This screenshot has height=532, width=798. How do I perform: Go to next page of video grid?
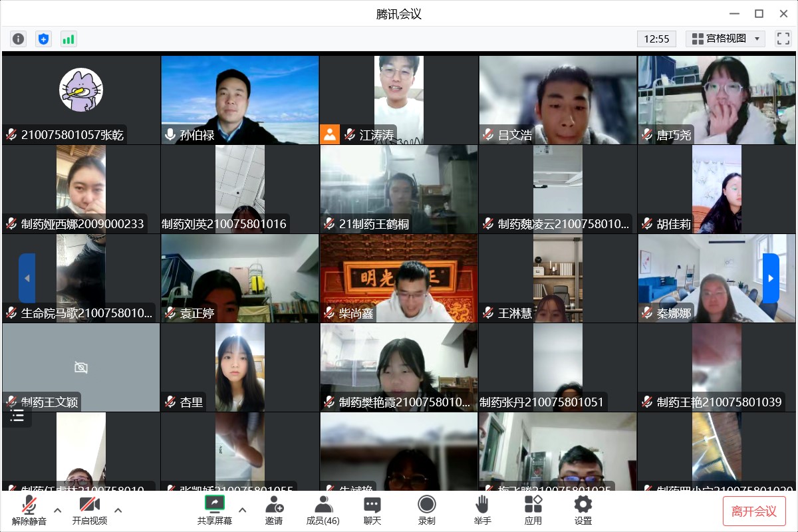770,278
